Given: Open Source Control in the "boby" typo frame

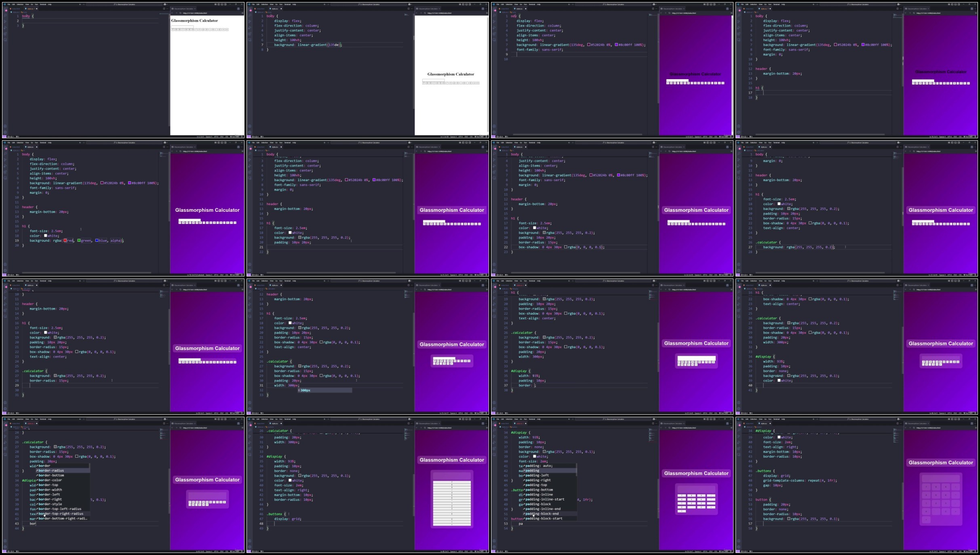Looking at the screenshot, I should [x=5, y=21].
